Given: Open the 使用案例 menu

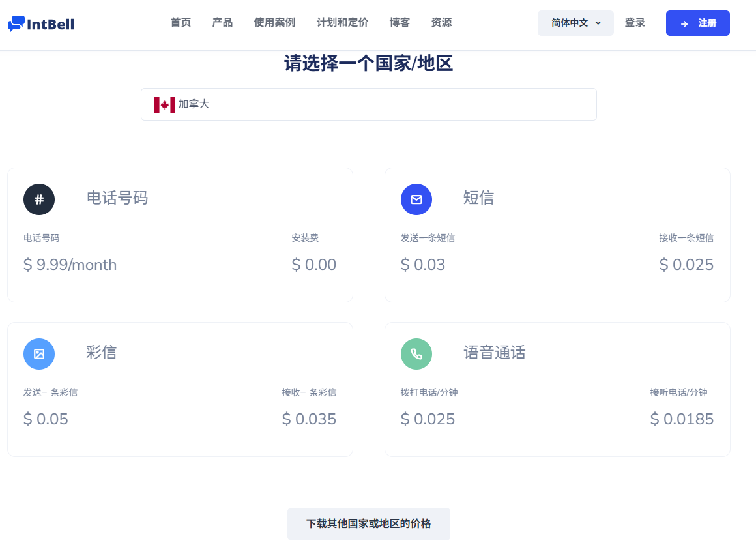Looking at the screenshot, I should (275, 22).
